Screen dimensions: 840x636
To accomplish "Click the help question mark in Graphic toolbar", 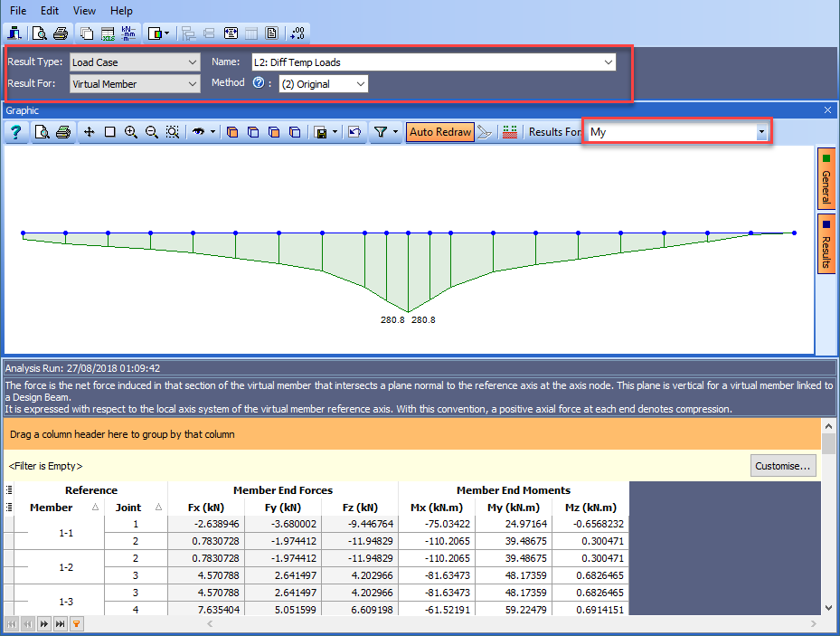I will [x=15, y=132].
